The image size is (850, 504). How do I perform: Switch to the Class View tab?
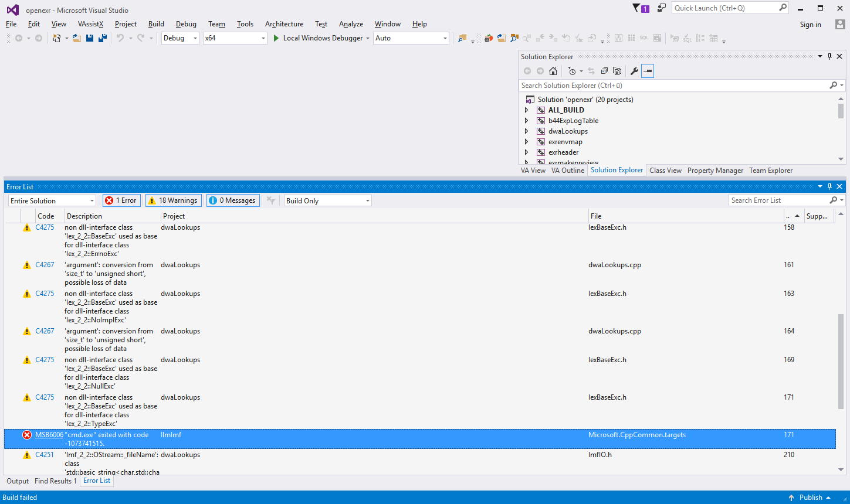[x=665, y=171]
